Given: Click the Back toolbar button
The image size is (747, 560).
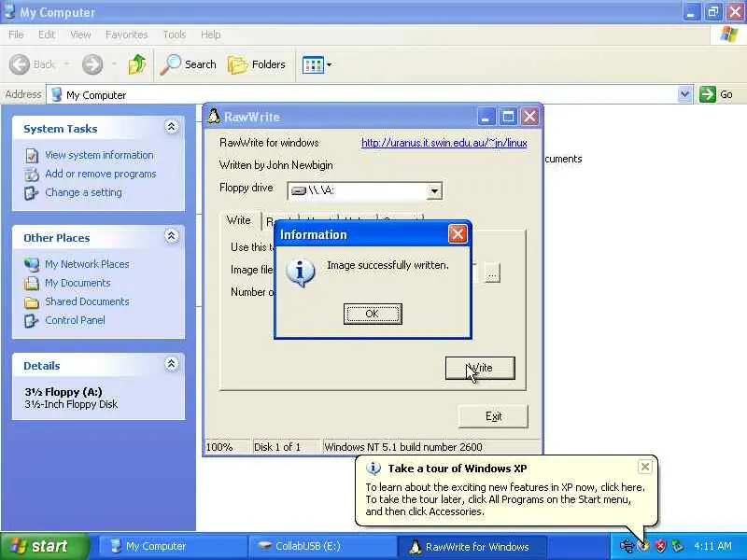Looking at the screenshot, I should 33,64.
